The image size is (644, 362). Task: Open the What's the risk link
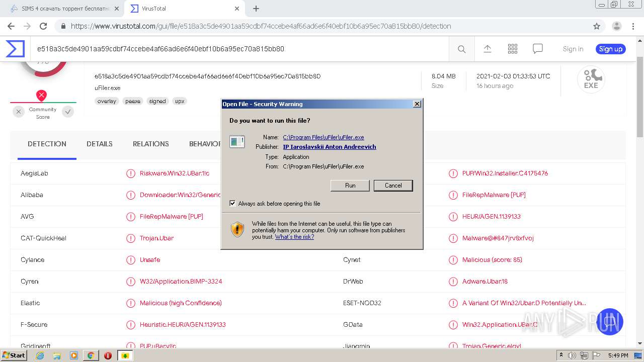294,237
